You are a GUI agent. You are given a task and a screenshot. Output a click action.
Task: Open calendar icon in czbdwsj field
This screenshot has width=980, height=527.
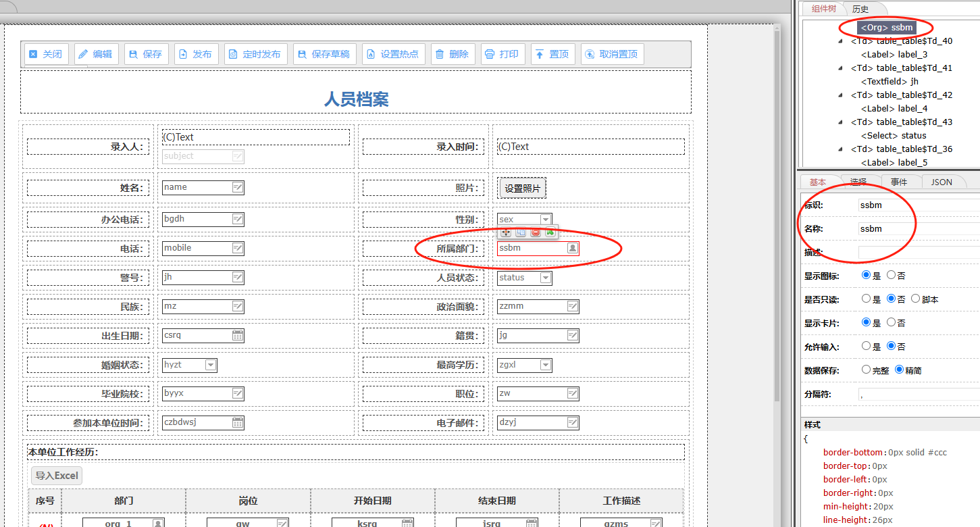coord(238,422)
